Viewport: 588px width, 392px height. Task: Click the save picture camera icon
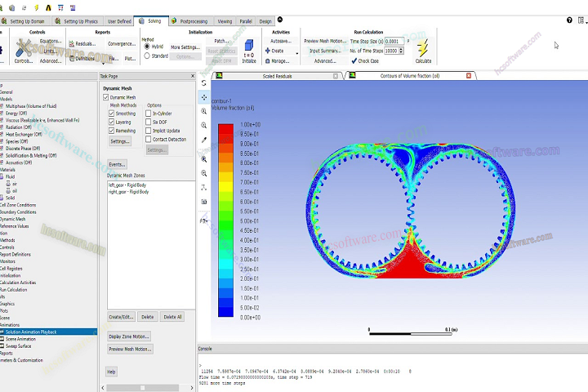[x=203, y=202]
